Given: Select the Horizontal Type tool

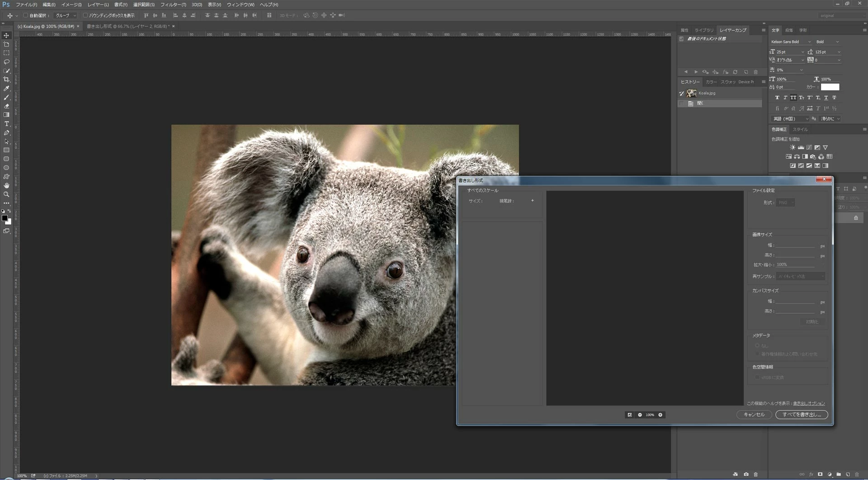Looking at the screenshot, I should click(6, 124).
